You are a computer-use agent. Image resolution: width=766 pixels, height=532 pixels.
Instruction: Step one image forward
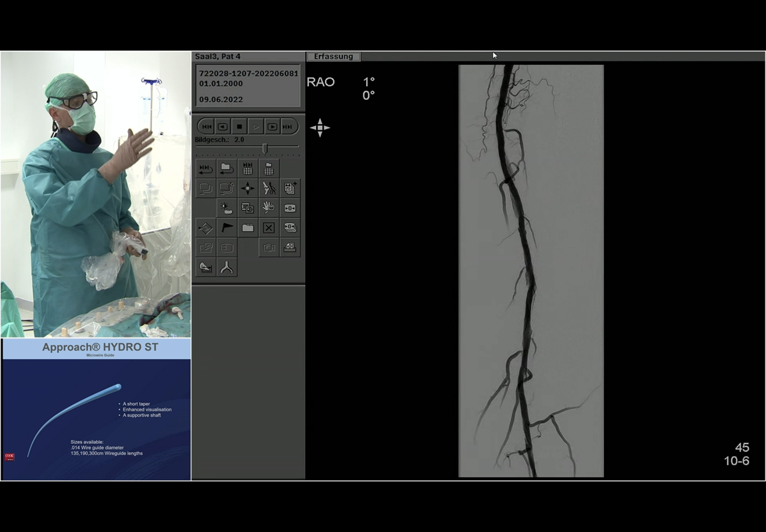click(272, 127)
